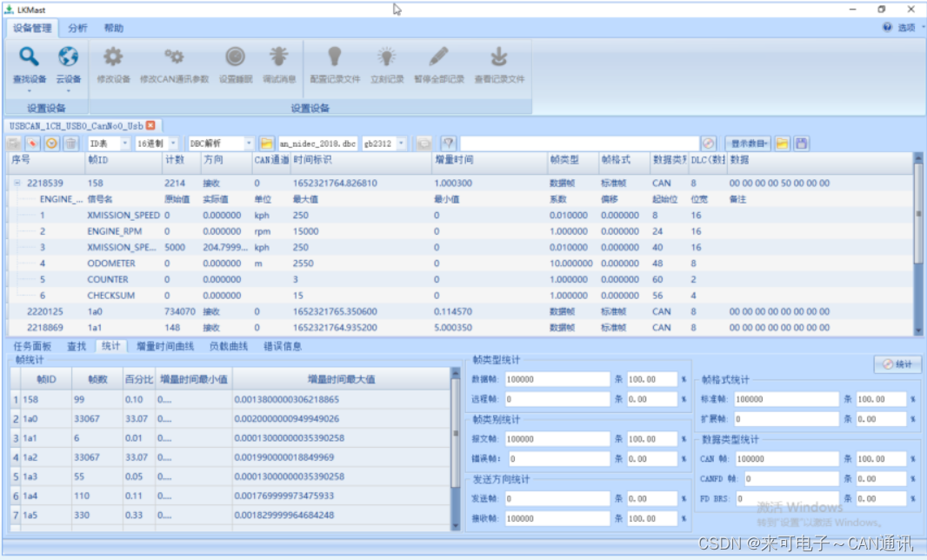Screen dimensions: 927x560
Task: Select the ENGINE_RPM signal row
Action: [x=461, y=231]
